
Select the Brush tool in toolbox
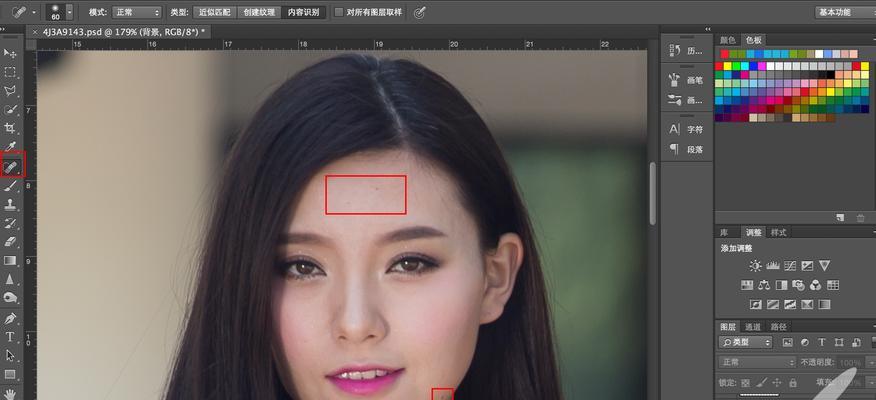[x=10, y=186]
